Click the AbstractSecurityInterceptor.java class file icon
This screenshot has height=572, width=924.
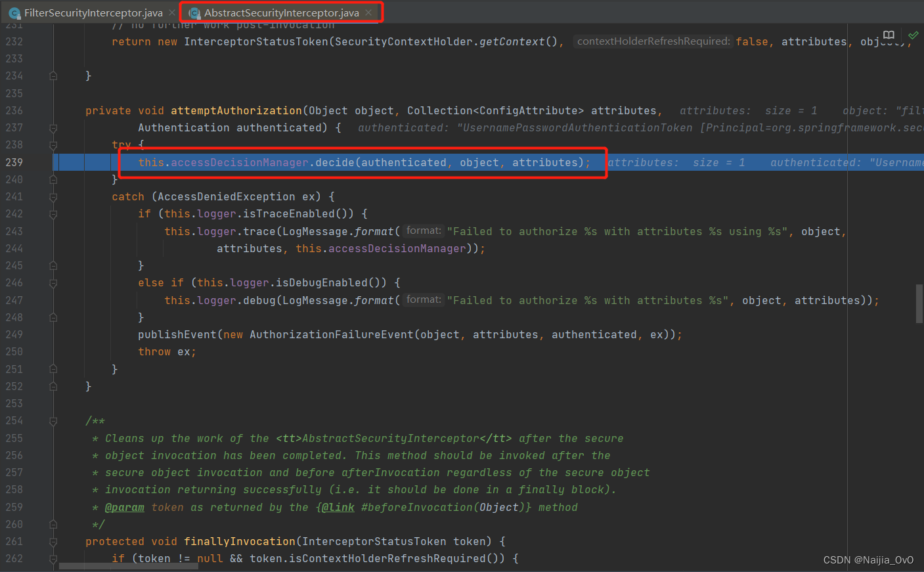coord(194,13)
